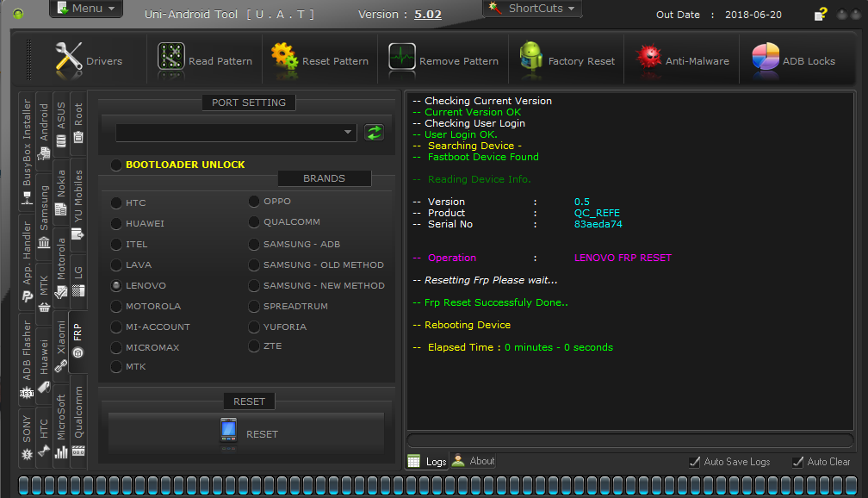Open the BusyBox Installer side tab
Viewport: 868px width, 498px height.
point(27,151)
